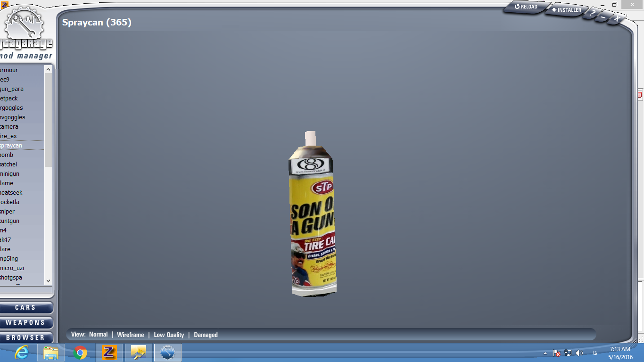Select bomb in the list

point(22,155)
